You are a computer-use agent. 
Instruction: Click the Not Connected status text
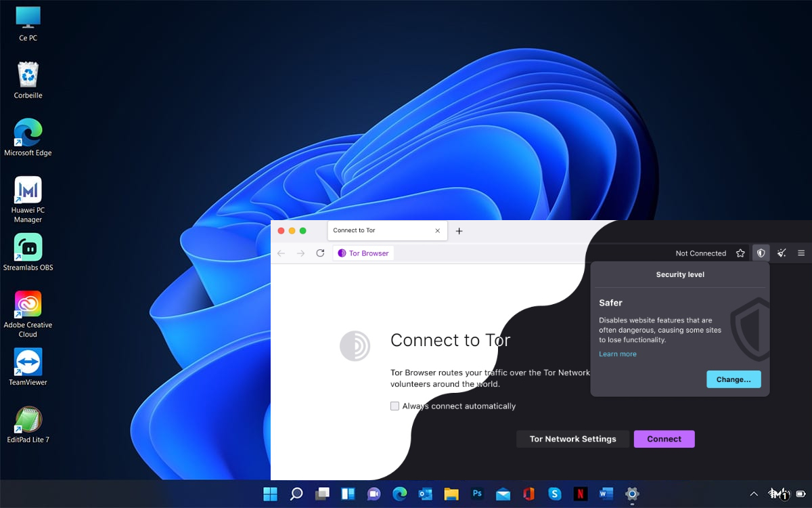pyautogui.click(x=700, y=253)
